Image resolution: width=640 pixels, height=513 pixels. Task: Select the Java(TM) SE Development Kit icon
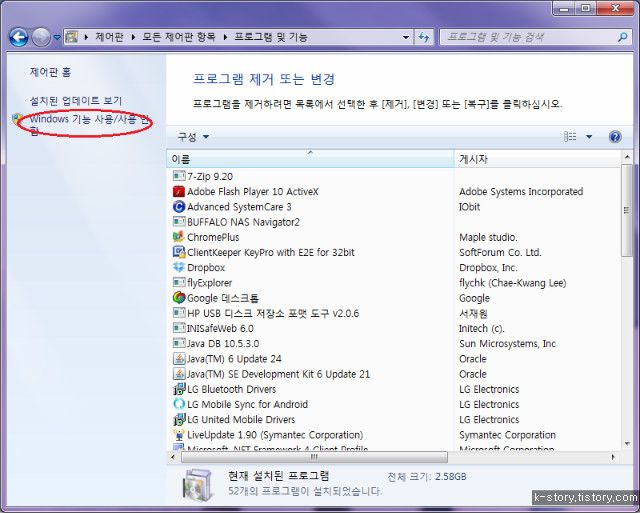[179, 374]
